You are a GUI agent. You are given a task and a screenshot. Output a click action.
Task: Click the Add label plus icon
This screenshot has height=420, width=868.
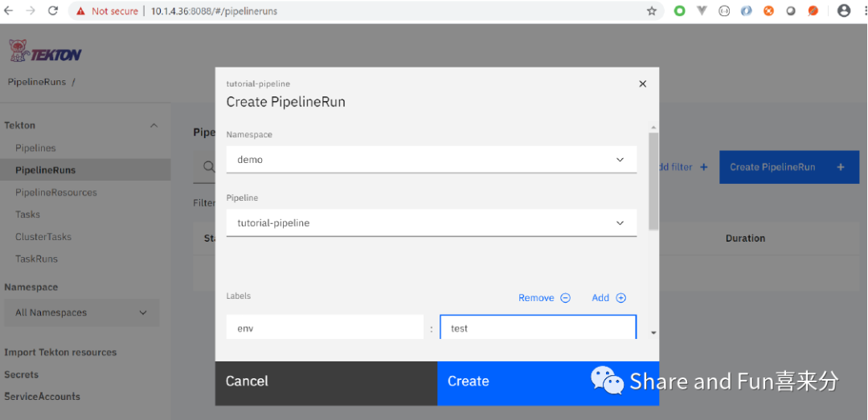point(620,298)
